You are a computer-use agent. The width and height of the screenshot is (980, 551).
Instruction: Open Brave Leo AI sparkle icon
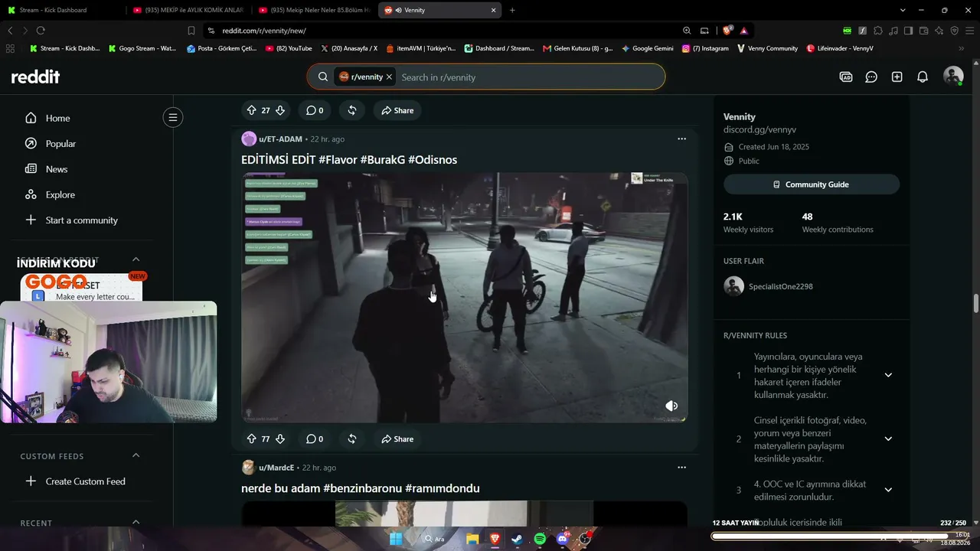[x=939, y=31]
